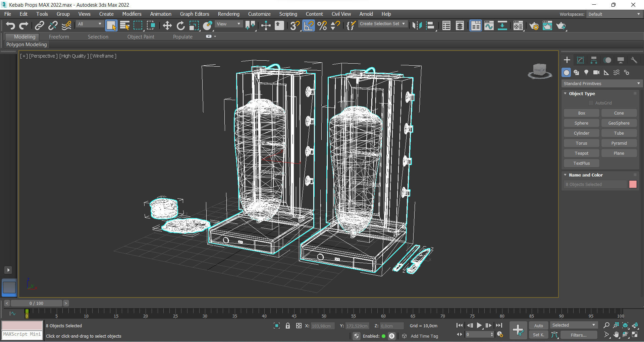Toggle Auto Key mode

tap(539, 326)
